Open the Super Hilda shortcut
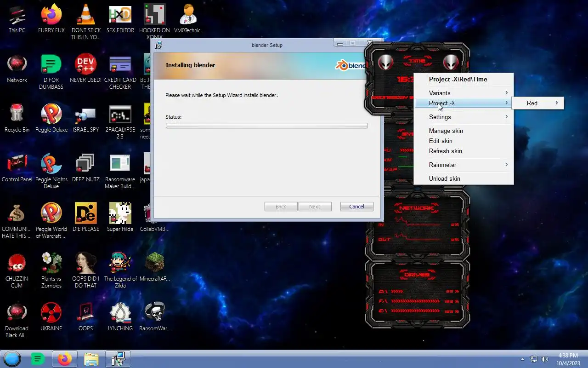The width and height of the screenshot is (588, 368). pos(120,217)
